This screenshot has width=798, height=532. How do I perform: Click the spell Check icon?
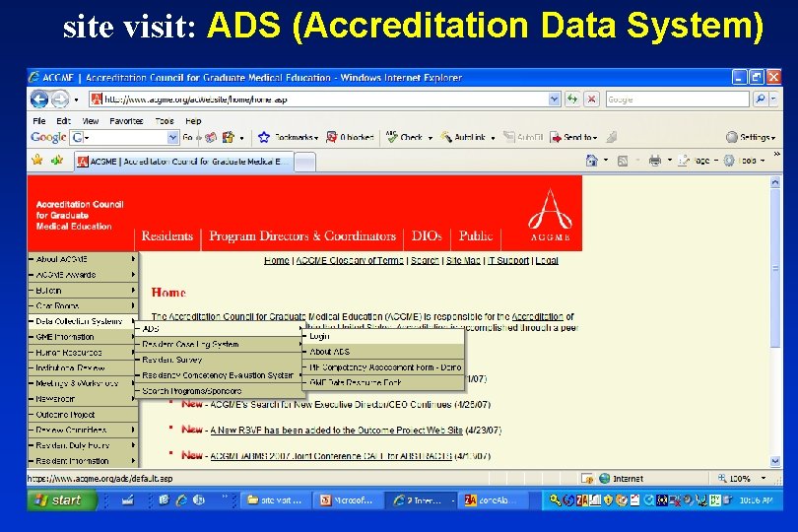pyautogui.click(x=392, y=136)
